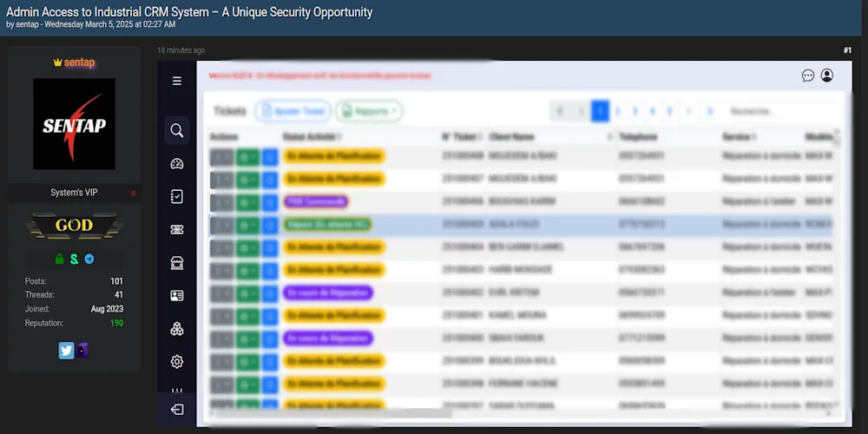Screen dimensions: 868x434
Task: Click the blue button in PDR Commandé row
Action: click(x=270, y=202)
